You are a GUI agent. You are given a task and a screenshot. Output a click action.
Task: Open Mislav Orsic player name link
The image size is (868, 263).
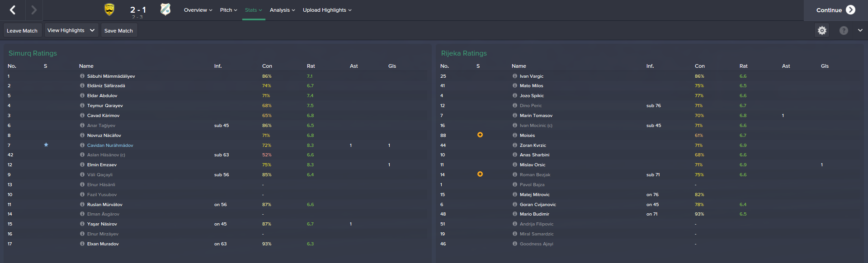pyautogui.click(x=533, y=165)
